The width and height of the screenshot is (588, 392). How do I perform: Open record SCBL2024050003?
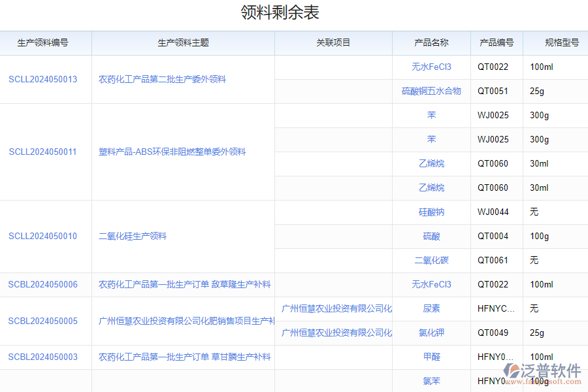click(x=42, y=357)
